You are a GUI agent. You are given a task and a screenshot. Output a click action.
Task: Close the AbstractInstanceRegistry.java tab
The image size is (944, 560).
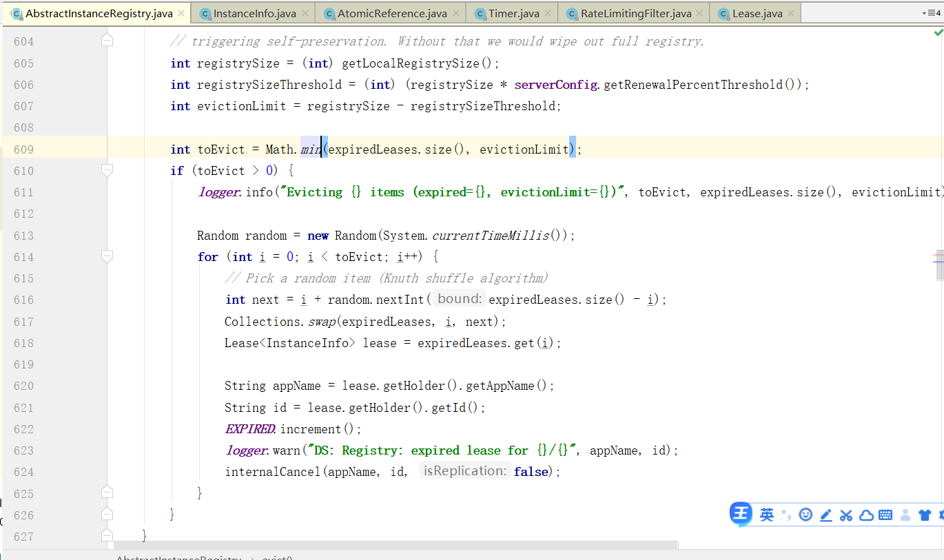(181, 14)
